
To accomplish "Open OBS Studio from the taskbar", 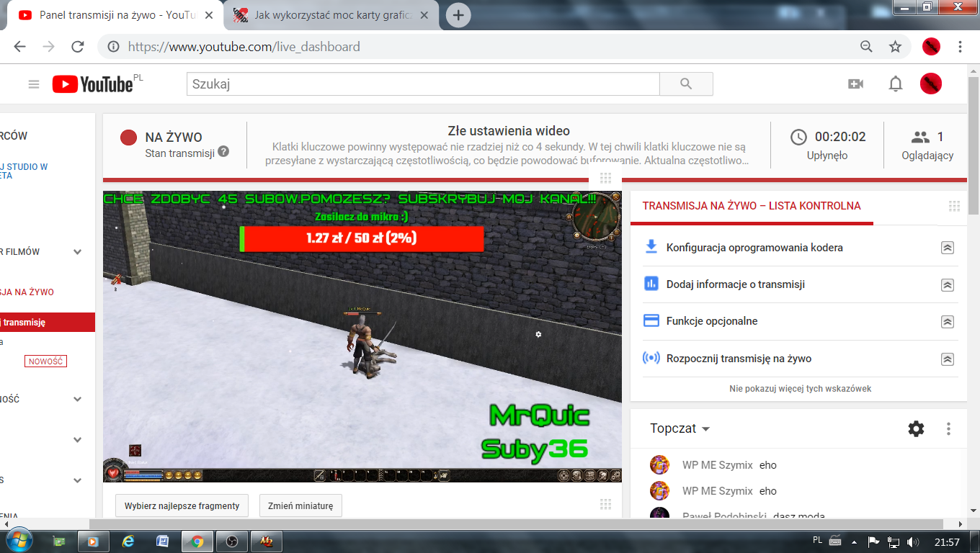I will [x=232, y=541].
